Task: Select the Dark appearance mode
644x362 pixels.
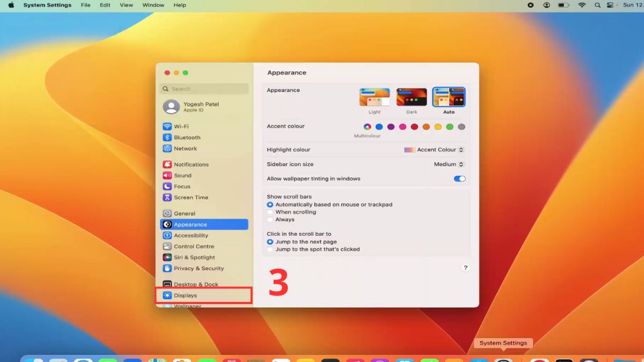Action: coord(412,97)
